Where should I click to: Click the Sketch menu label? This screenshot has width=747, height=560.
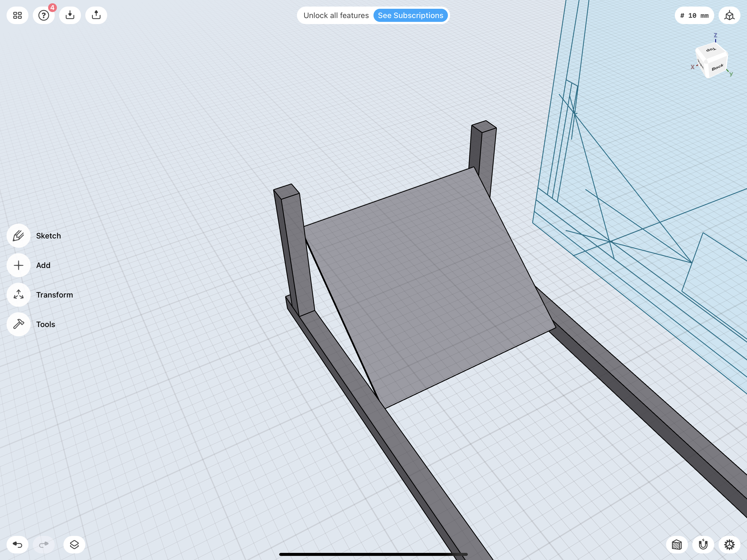click(x=49, y=236)
